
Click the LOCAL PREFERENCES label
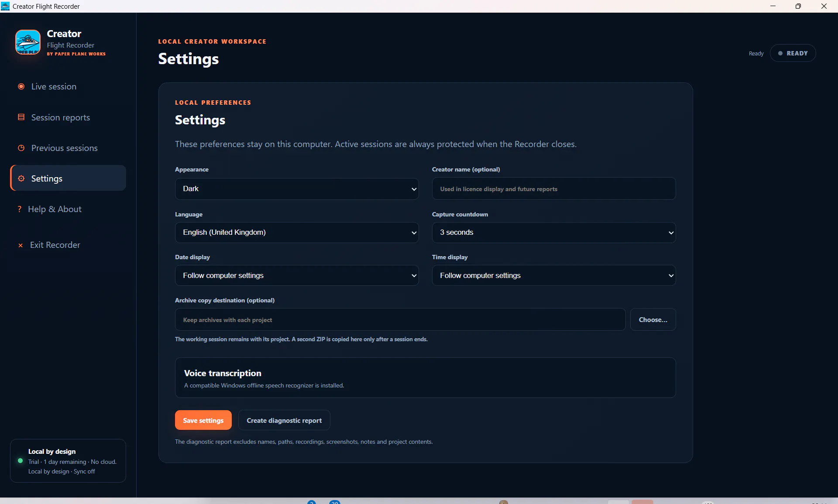[x=213, y=103]
